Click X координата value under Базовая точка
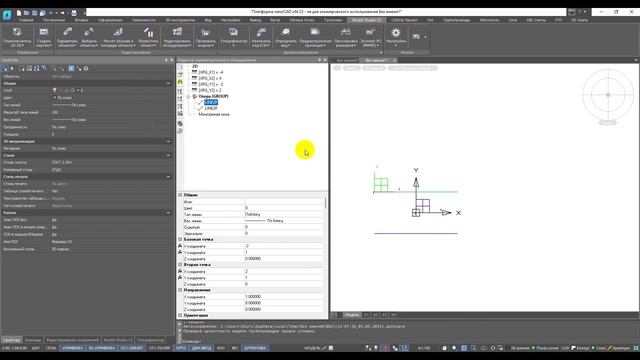The height and width of the screenshot is (360, 640). [x=284, y=246]
